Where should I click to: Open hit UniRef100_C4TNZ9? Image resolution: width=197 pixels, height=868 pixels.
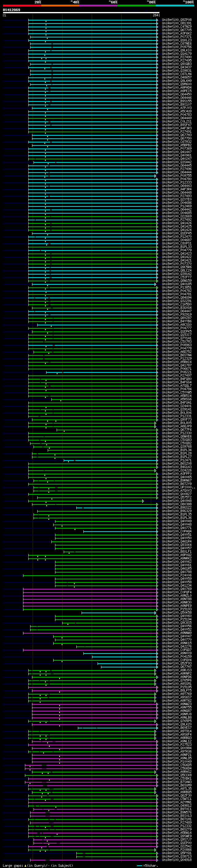click(176, 26)
